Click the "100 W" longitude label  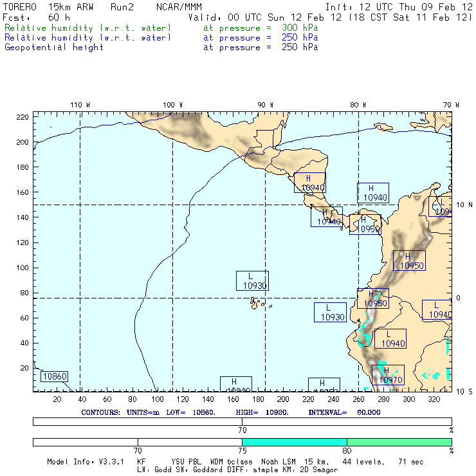[x=173, y=105]
